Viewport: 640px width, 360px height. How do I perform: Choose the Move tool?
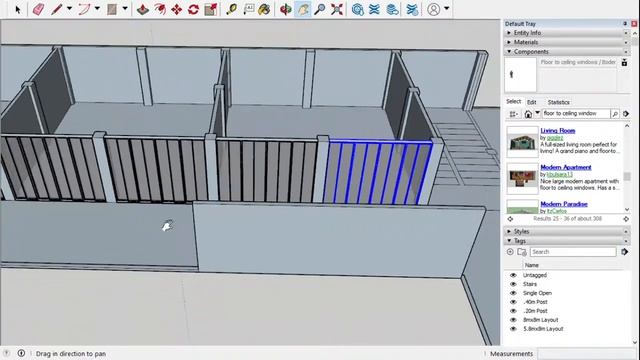click(176, 9)
